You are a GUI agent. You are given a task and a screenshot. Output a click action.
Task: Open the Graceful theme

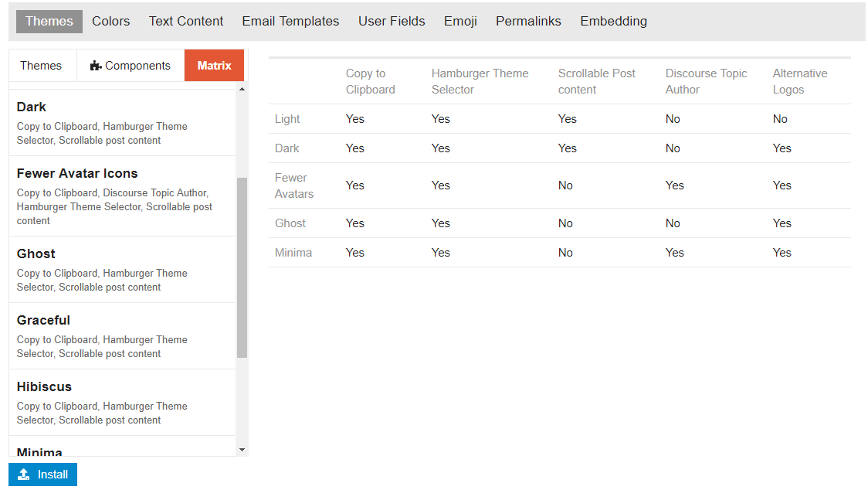[x=122, y=336]
